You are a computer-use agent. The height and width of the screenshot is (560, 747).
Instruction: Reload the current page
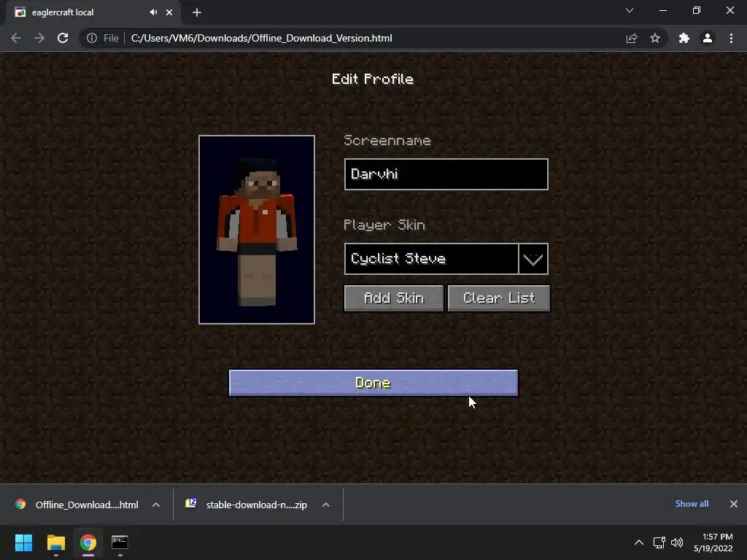click(63, 38)
